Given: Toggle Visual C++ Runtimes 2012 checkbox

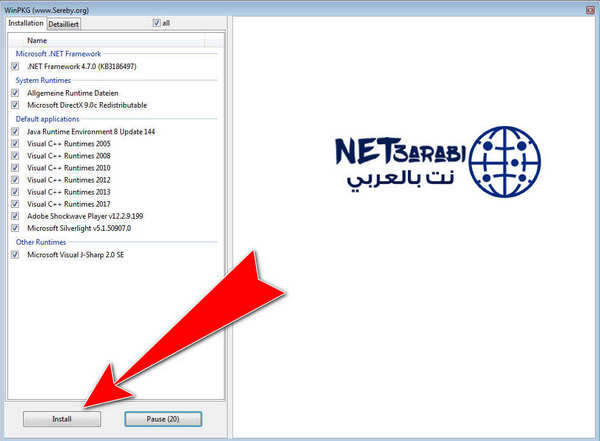Looking at the screenshot, I should [x=15, y=180].
